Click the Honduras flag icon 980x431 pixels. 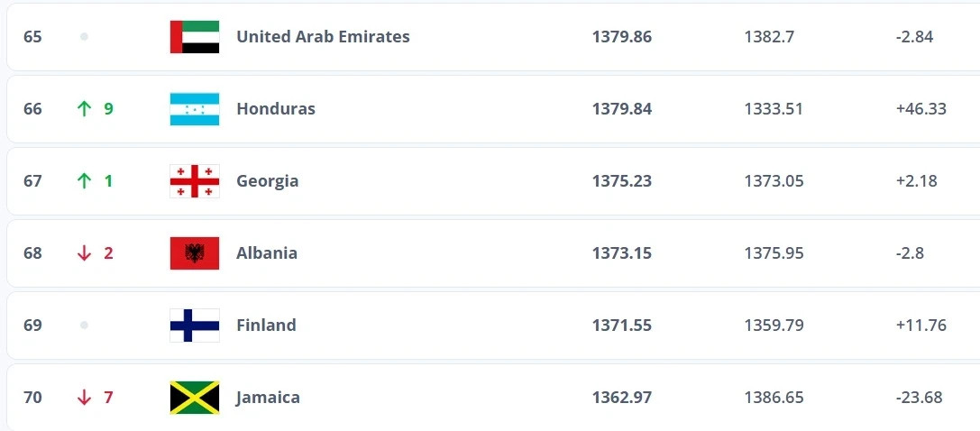click(x=195, y=109)
